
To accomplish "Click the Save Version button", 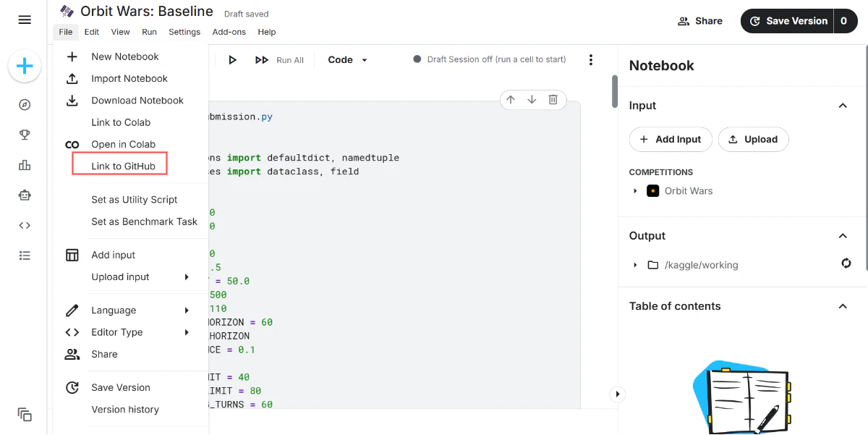I will pos(787,21).
